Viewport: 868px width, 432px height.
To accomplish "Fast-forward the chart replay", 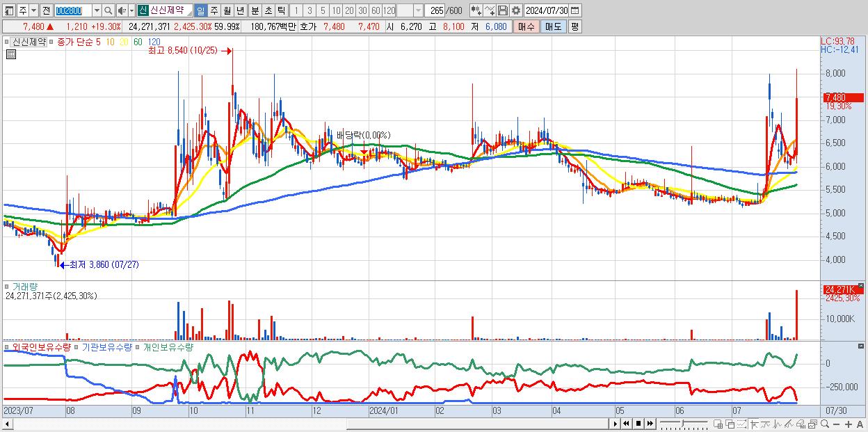I will pyautogui.click(x=650, y=424).
